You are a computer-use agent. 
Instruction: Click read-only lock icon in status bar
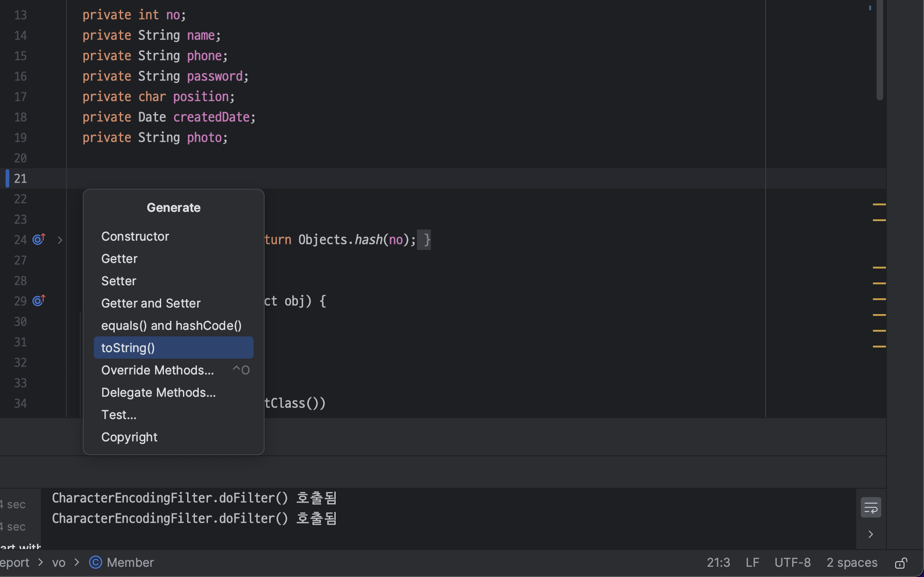(901, 563)
